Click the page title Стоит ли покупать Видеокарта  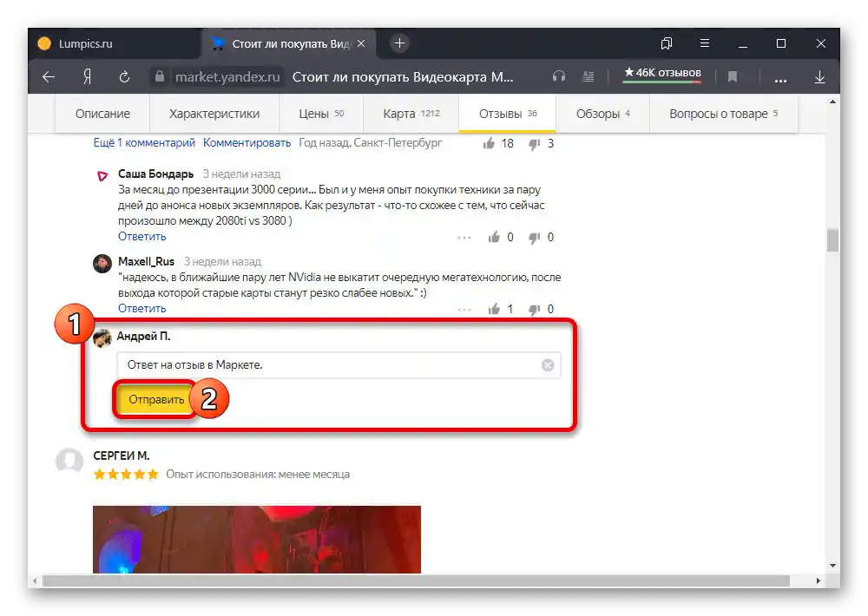[403, 77]
